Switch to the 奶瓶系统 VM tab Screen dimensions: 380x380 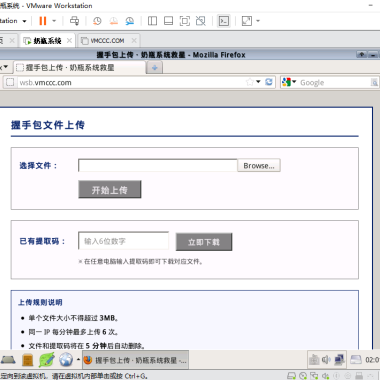47,41
